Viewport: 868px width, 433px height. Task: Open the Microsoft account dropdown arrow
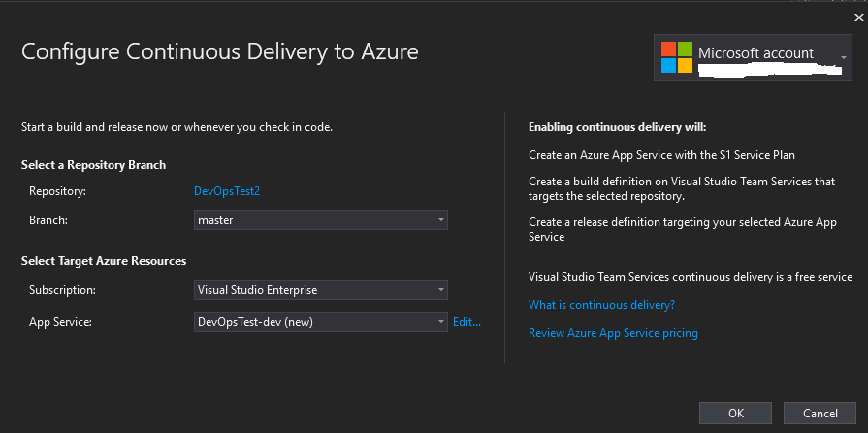pyautogui.click(x=844, y=57)
